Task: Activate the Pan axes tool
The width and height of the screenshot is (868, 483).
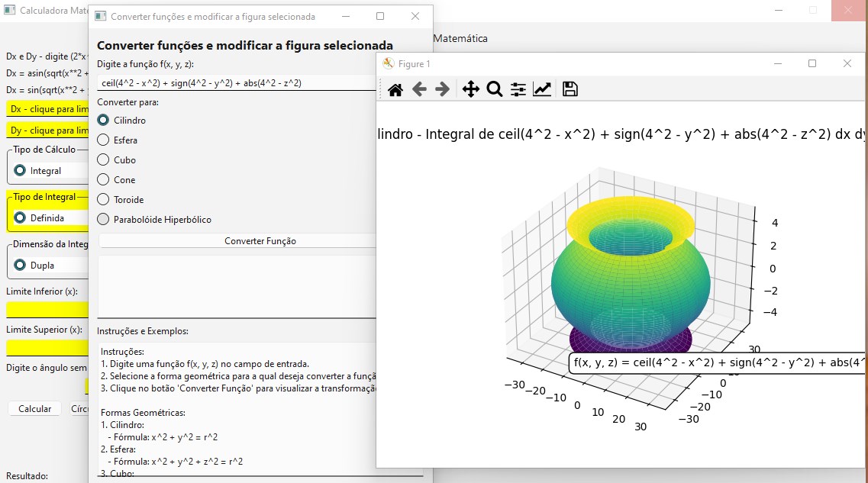Action: point(470,89)
